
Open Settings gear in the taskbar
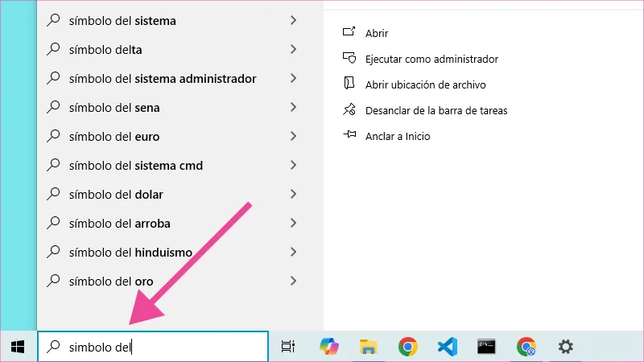coord(566,347)
